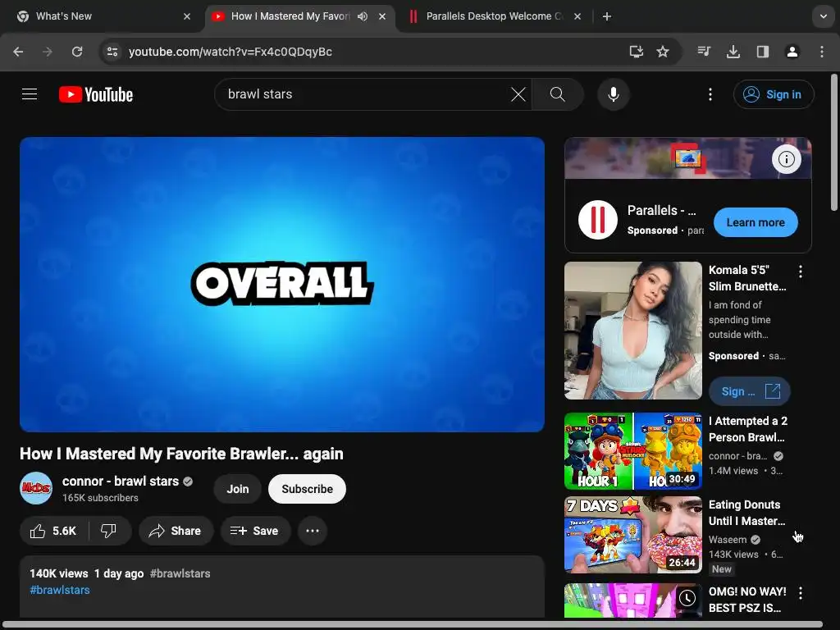Share this video

176,531
